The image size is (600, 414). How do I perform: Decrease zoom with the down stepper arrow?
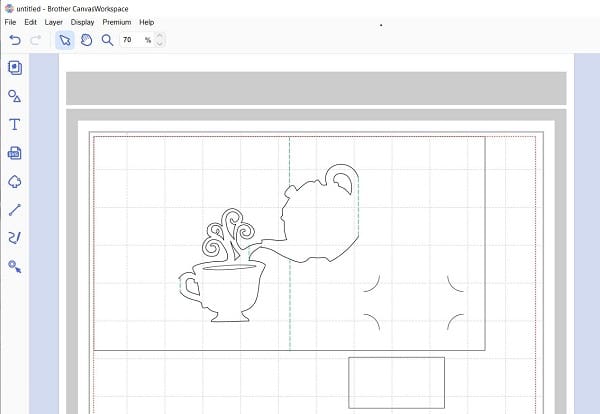(x=160, y=43)
